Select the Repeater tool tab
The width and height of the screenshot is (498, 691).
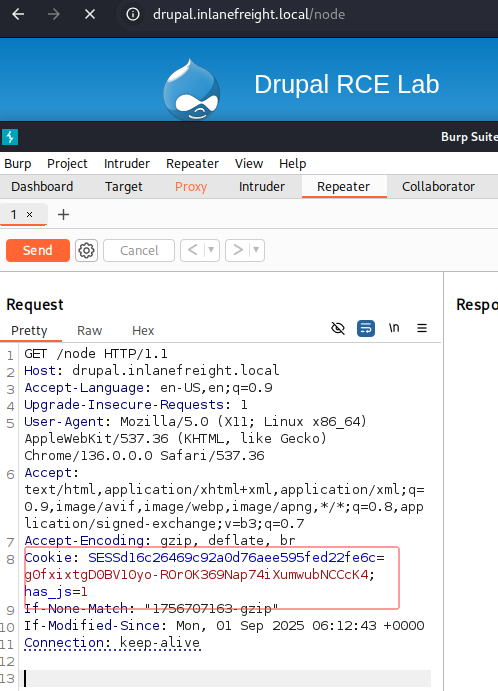[344, 187]
